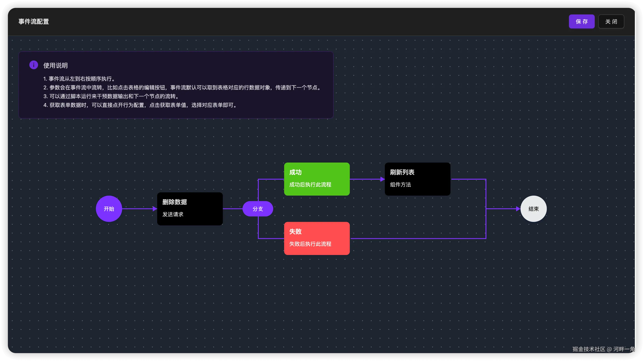The image size is (644, 361).
Task: Click the purple info icon beside 使用说明
Action: click(33, 65)
